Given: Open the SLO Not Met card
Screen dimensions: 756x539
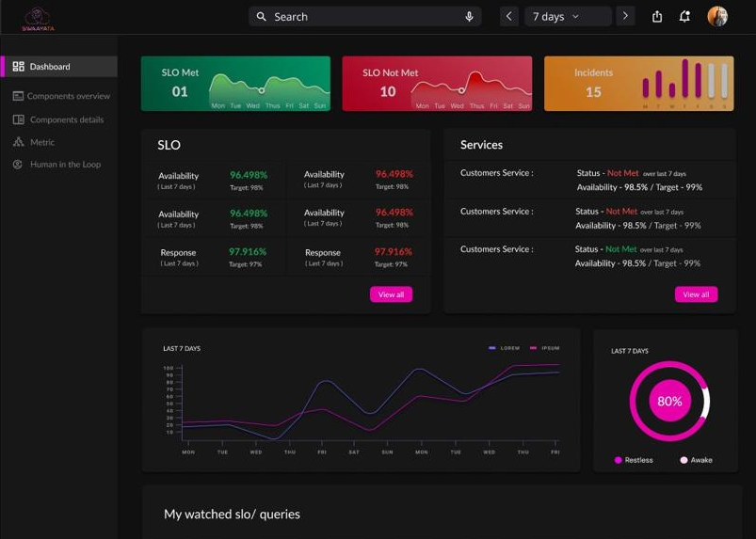Looking at the screenshot, I should 437,84.
